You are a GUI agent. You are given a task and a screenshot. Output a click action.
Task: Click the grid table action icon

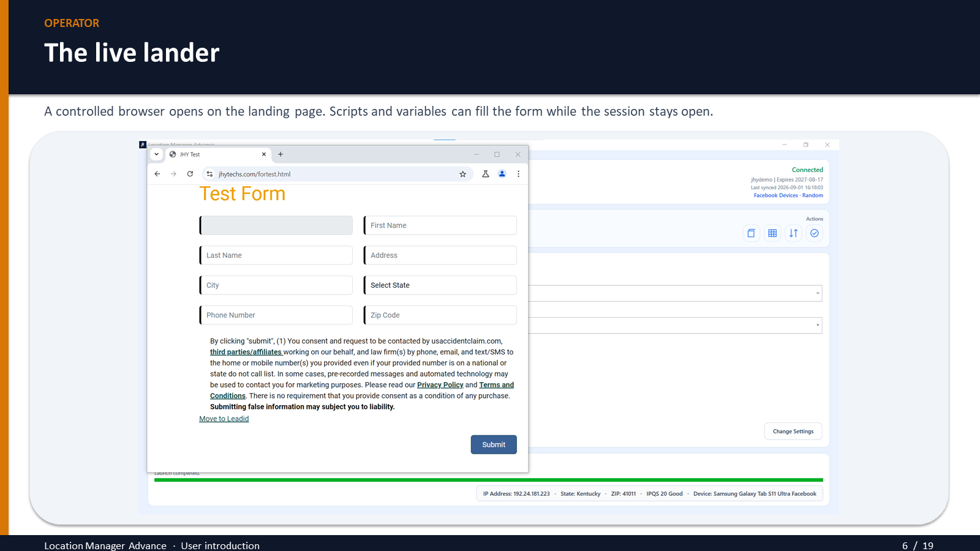tap(772, 233)
